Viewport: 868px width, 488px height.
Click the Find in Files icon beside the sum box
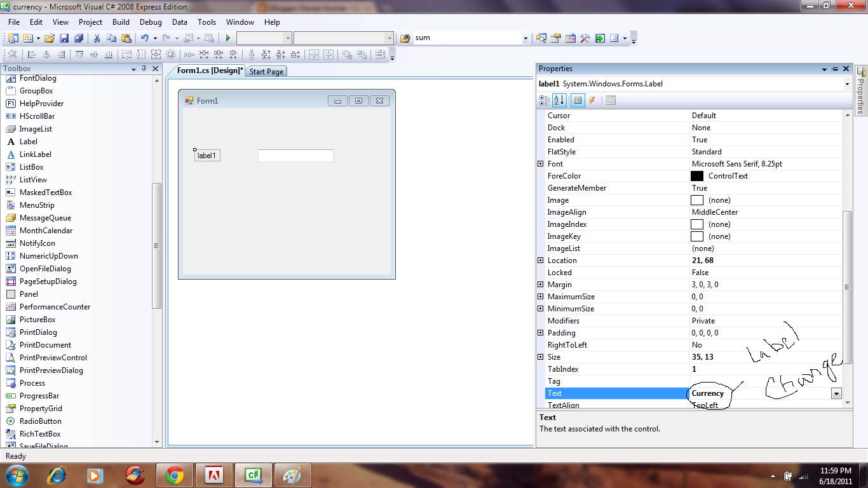coord(405,38)
